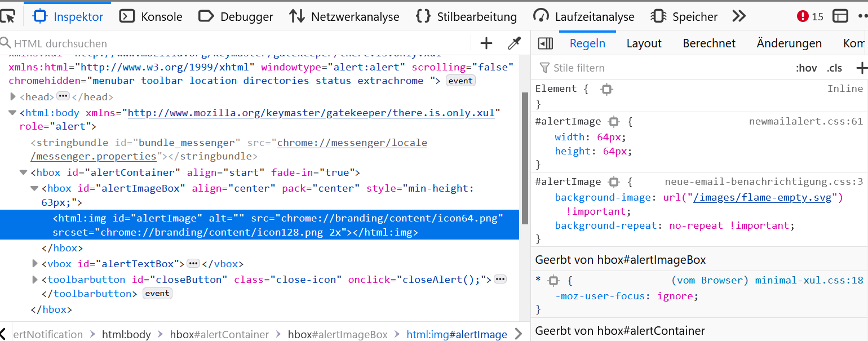Screen dimensions: 868x341
Task: Click the event badge next to toolbarbutton
Action: [157, 294]
